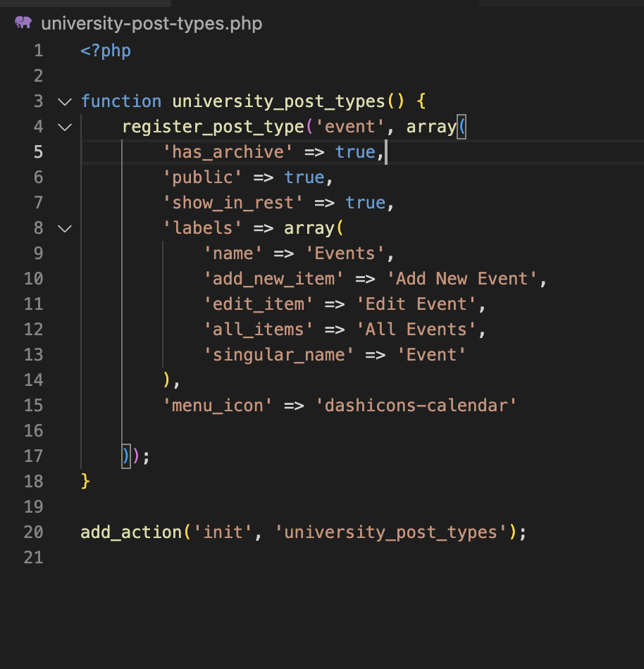Click closing yellow brace on line 18
The image size is (644, 669).
click(85, 482)
